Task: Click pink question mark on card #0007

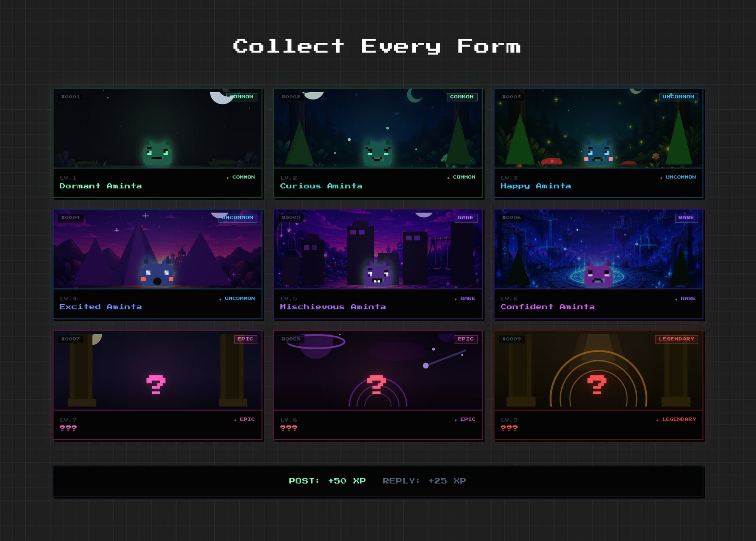Action: pos(156,384)
